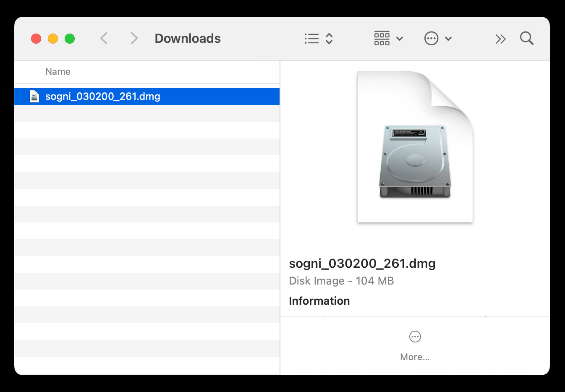Click the small dmg icon in file row

(34, 97)
